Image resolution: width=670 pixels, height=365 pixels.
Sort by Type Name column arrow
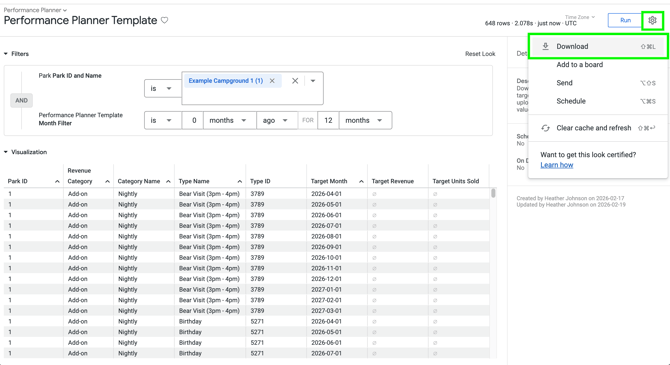click(x=240, y=181)
